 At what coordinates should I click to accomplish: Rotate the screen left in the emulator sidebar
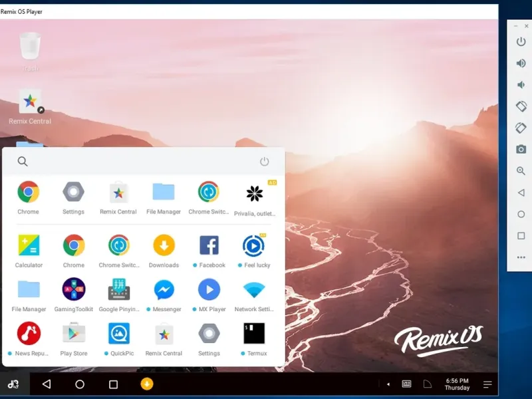521,106
